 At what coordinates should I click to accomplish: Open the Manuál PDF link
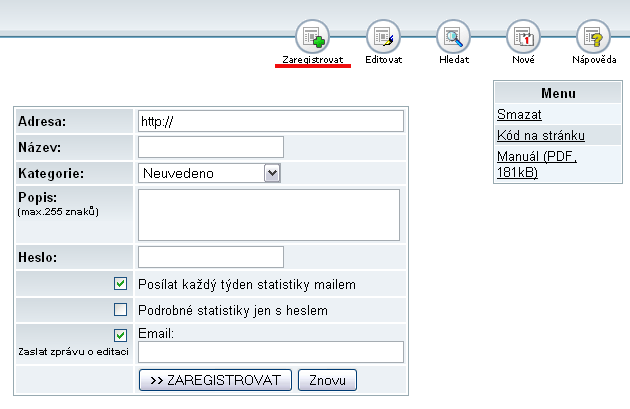click(537, 164)
